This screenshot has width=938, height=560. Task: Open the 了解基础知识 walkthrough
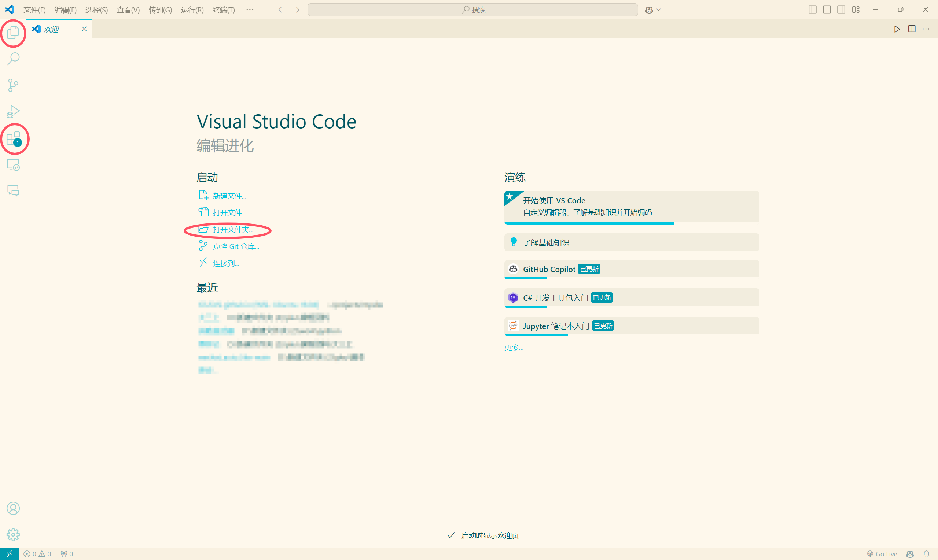pyautogui.click(x=632, y=242)
